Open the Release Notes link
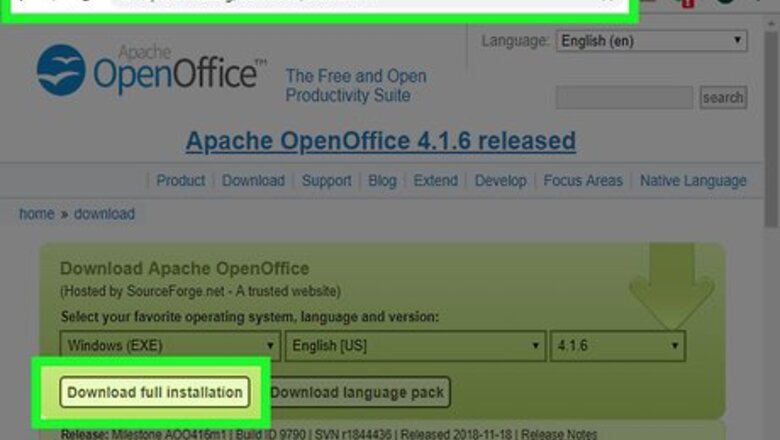Image resolution: width=780 pixels, height=440 pixels. coord(559,435)
